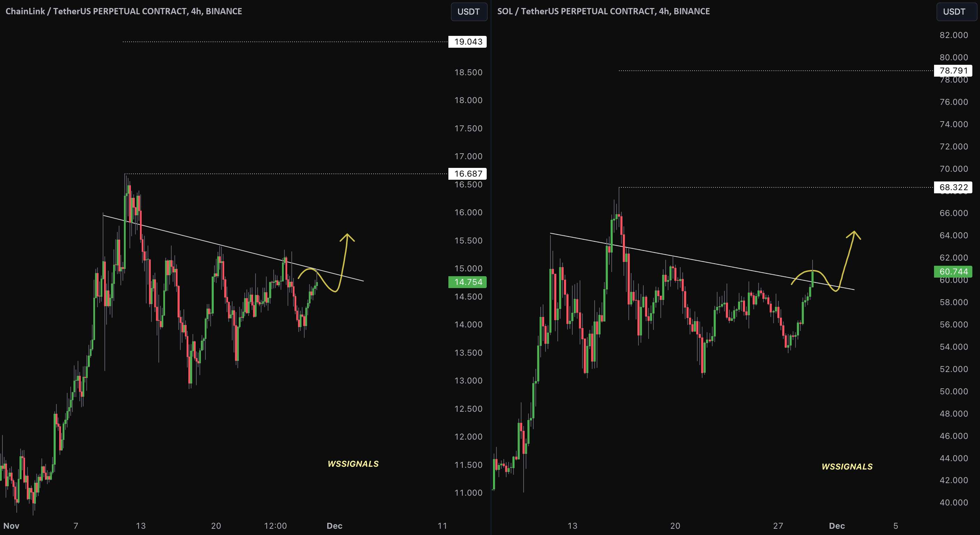Click the 5 date label on SOL time axis
Image resolution: width=980 pixels, height=535 pixels.
895,526
